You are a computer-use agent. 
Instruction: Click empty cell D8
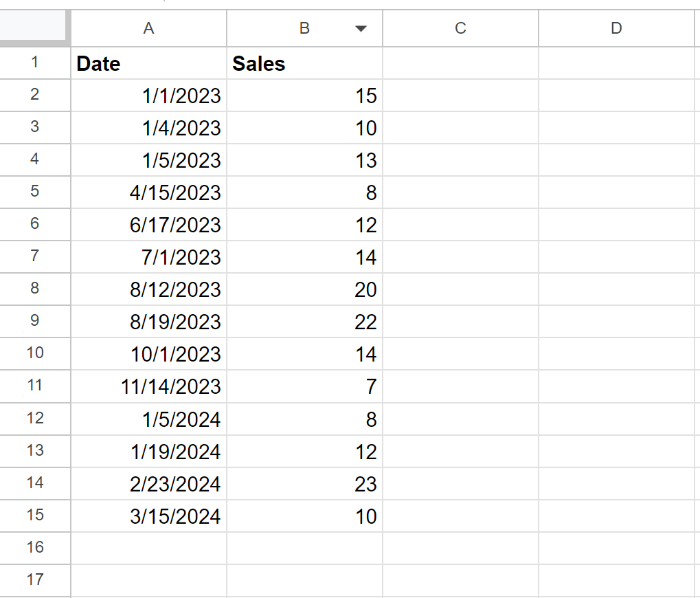616,289
